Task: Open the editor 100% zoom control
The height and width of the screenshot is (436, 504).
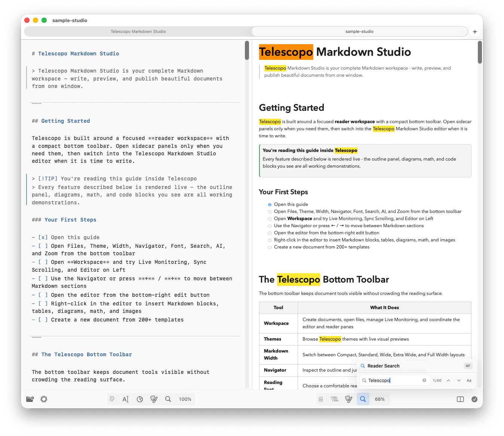Action: (x=185, y=399)
